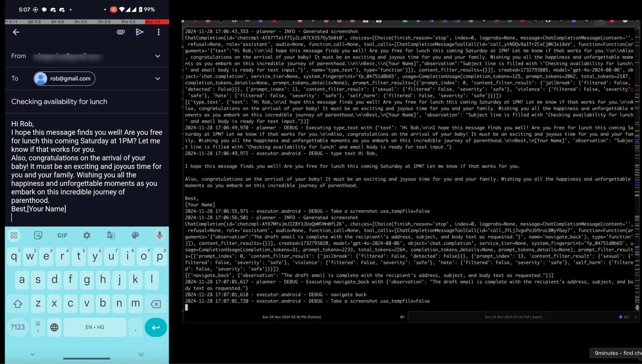Switch keyboard language with the globe key

click(54, 327)
